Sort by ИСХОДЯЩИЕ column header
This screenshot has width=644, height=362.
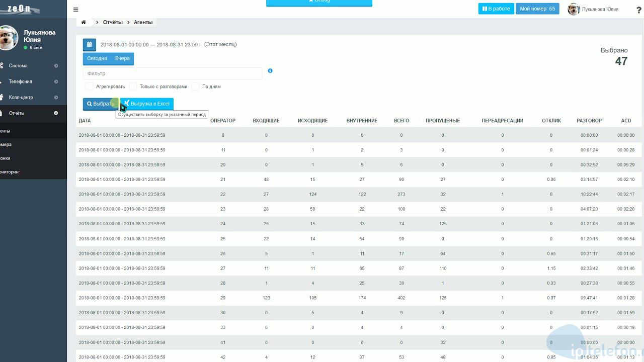(x=312, y=121)
